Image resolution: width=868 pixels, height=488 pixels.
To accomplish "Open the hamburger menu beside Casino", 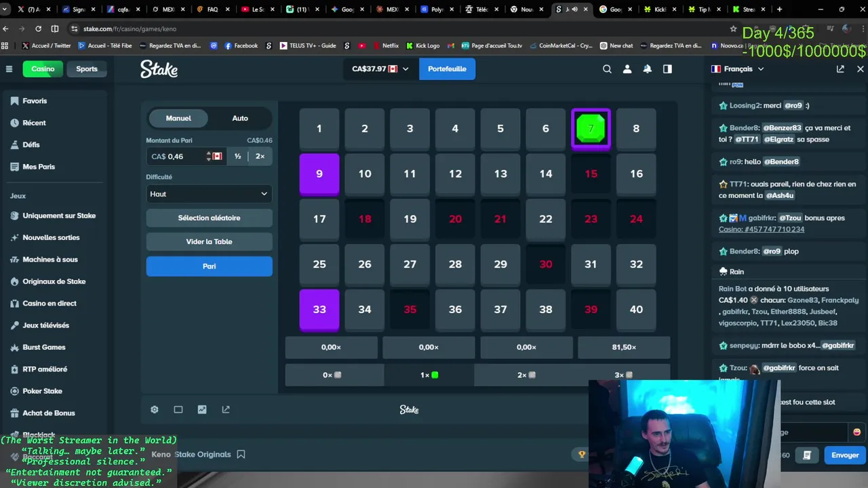I will [x=9, y=69].
